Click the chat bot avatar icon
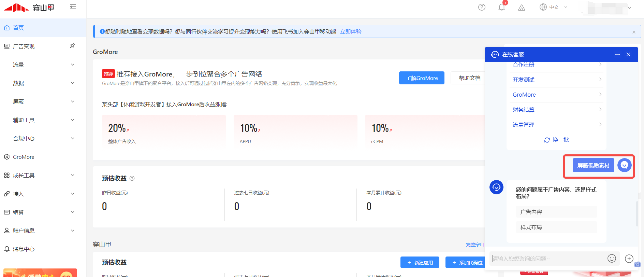644x277 pixels. (496, 187)
